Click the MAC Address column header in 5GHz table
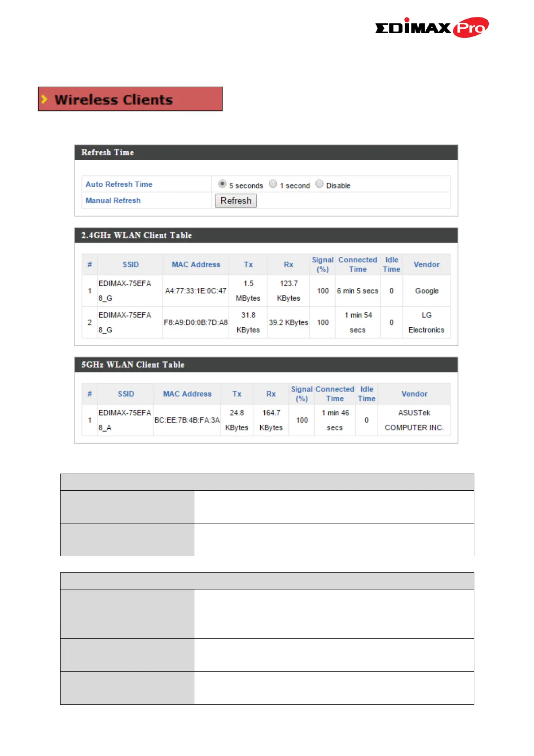534x756 pixels. pyautogui.click(x=187, y=394)
